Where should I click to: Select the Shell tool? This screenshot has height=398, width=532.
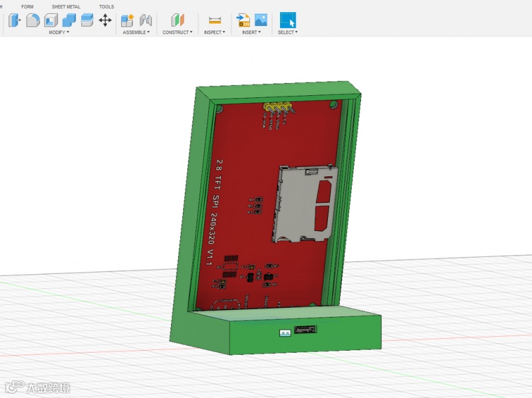tap(51, 20)
